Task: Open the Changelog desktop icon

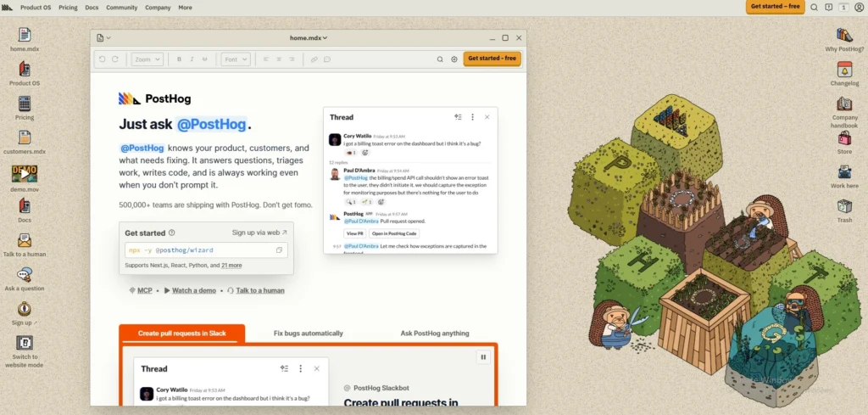Action: (844, 70)
